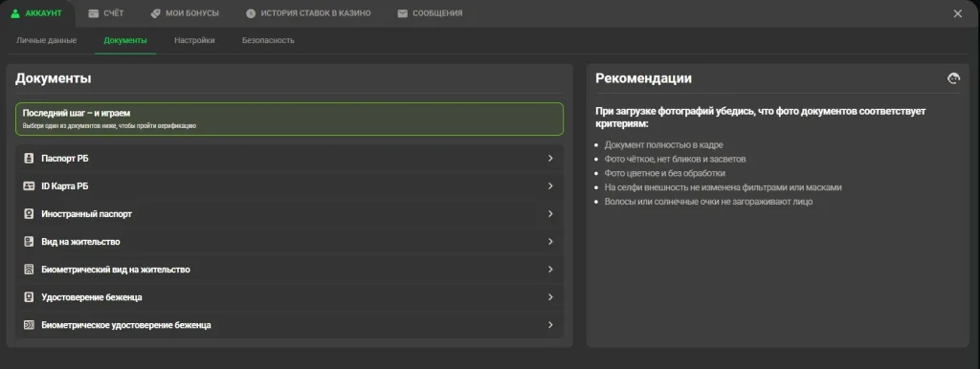Choose Вид на жительство option
Viewport: 980px width, 369px height.
coord(289,242)
